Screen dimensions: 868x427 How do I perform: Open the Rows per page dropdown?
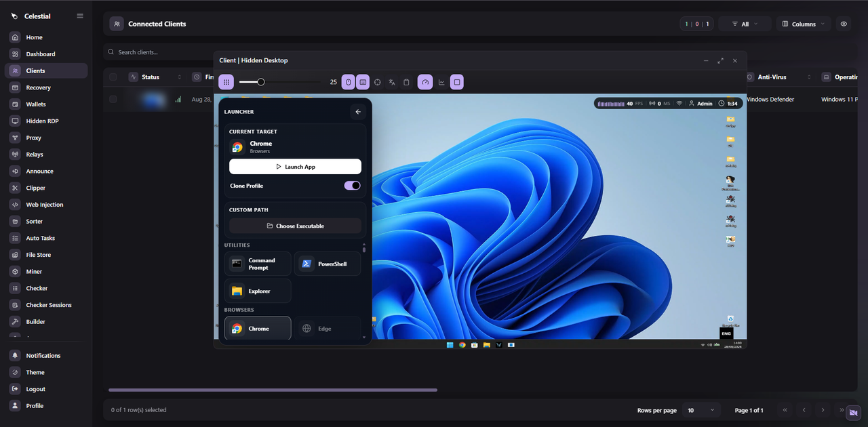tap(701, 410)
